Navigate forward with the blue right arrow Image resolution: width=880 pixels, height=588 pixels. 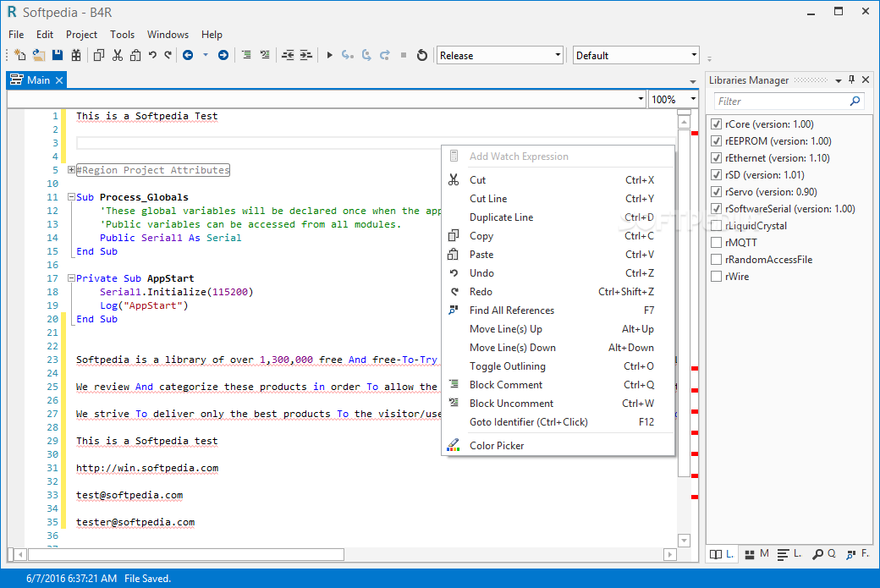(x=223, y=55)
